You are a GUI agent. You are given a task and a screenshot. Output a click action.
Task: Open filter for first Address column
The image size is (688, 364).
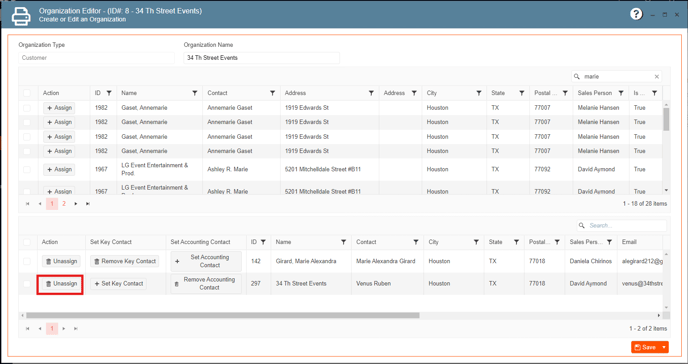tap(371, 93)
